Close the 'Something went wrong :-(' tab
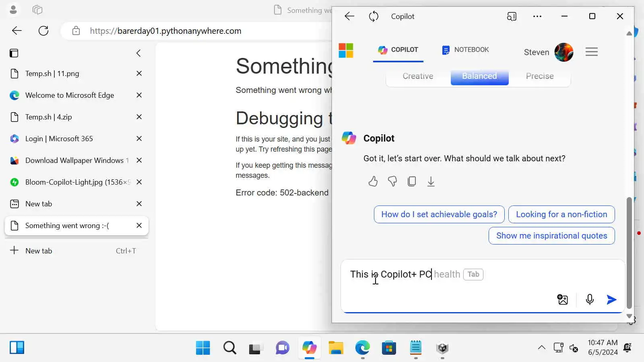 [139, 226]
